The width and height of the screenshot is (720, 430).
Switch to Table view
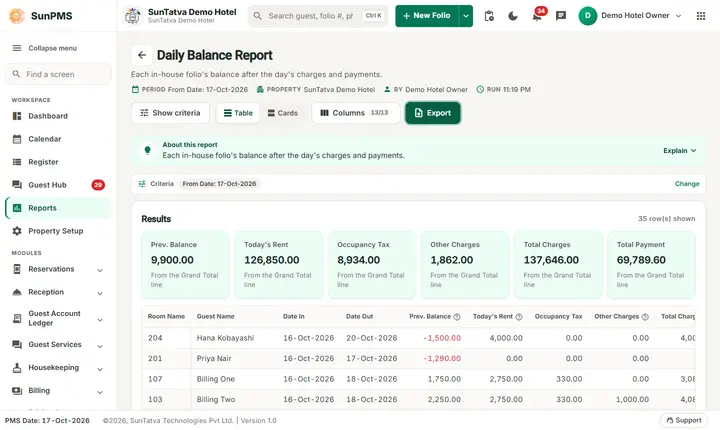coord(238,113)
